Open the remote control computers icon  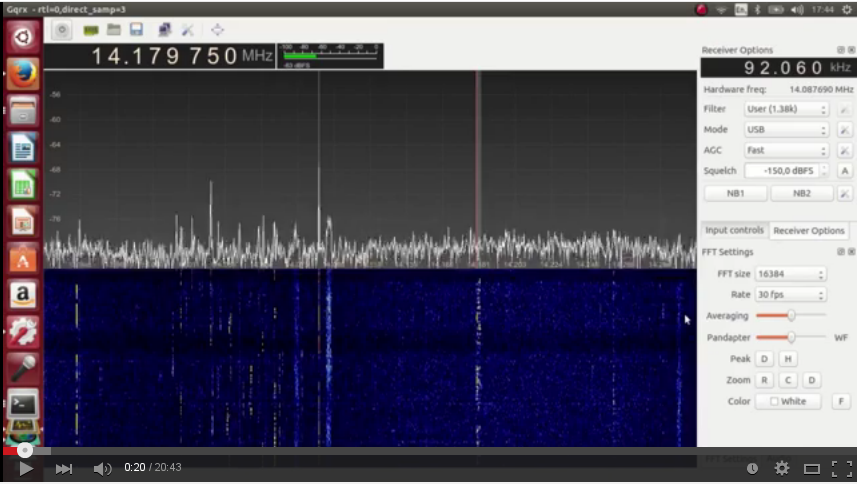164,30
